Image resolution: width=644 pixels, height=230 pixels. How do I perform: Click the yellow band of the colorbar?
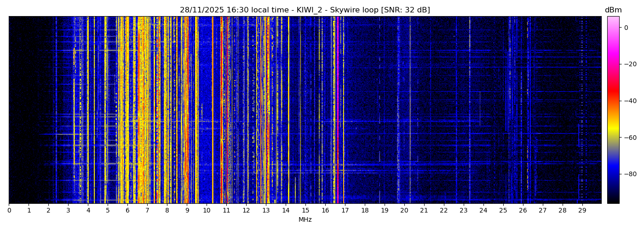click(x=613, y=131)
